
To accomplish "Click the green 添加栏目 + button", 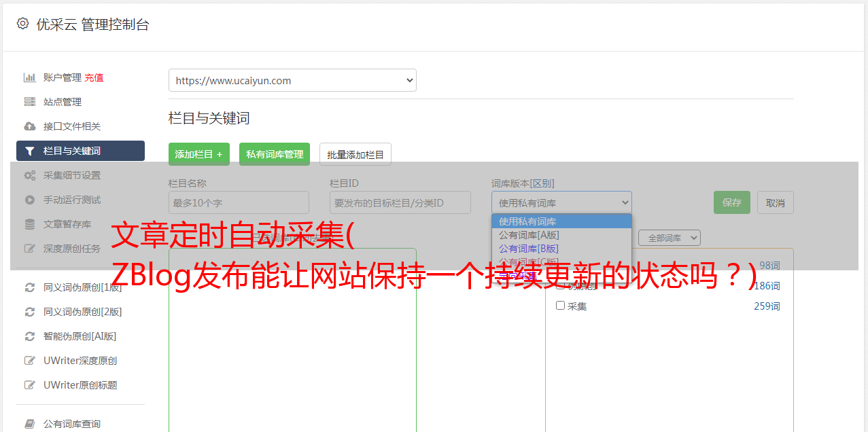I will (x=199, y=154).
